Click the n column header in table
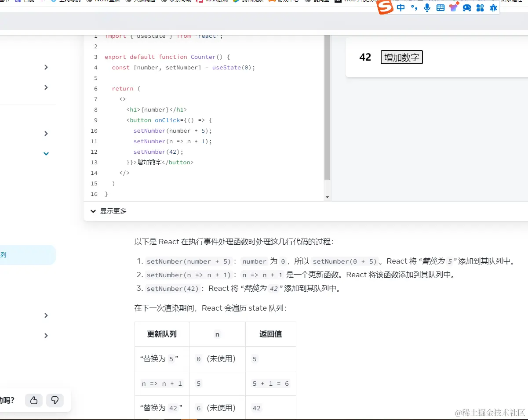The image size is (528, 420). coord(217,334)
